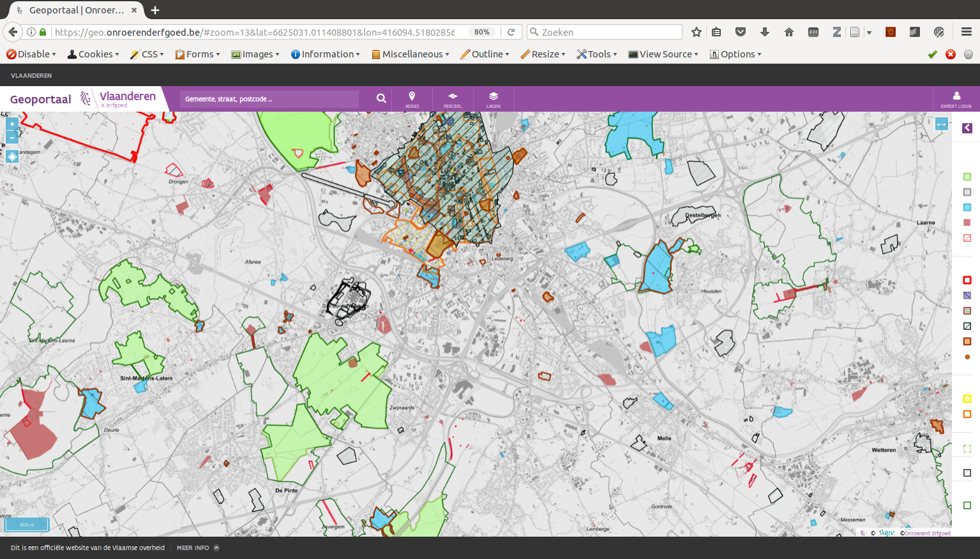
Task: Go to the browser home page
Action: click(x=789, y=32)
